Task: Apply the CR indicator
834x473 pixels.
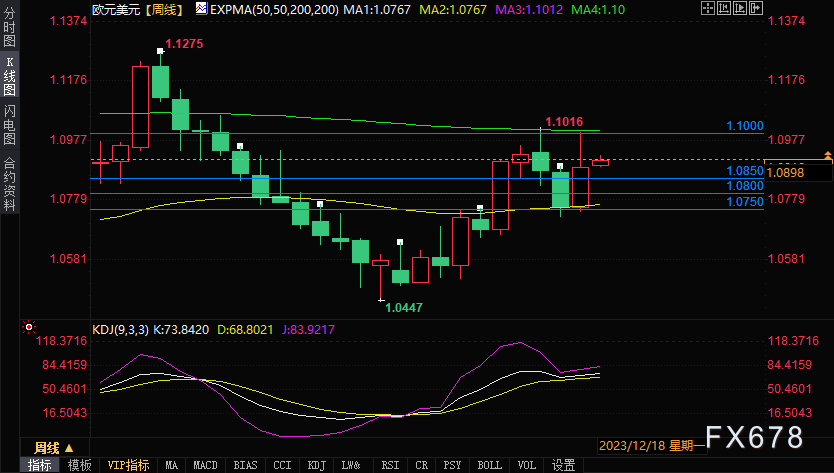Action: pyautogui.click(x=421, y=465)
